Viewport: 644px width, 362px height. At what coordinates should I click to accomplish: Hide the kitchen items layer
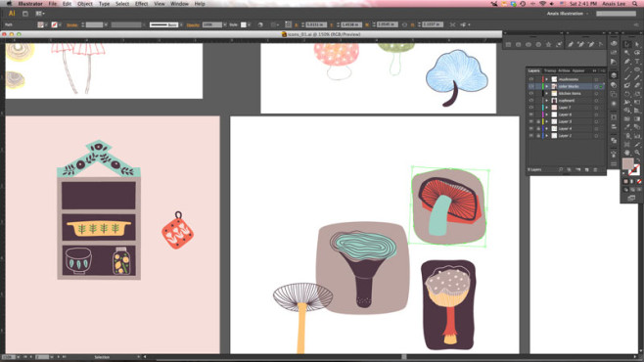[x=531, y=93]
